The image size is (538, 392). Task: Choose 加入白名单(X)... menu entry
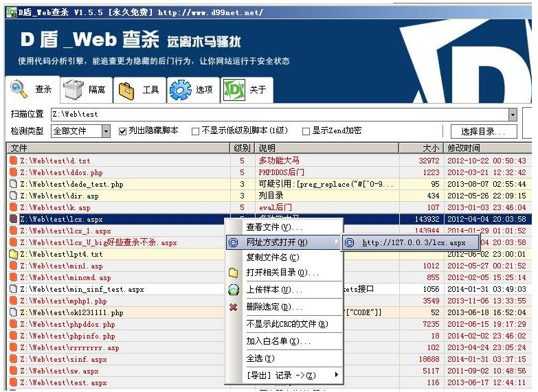[x=284, y=341]
